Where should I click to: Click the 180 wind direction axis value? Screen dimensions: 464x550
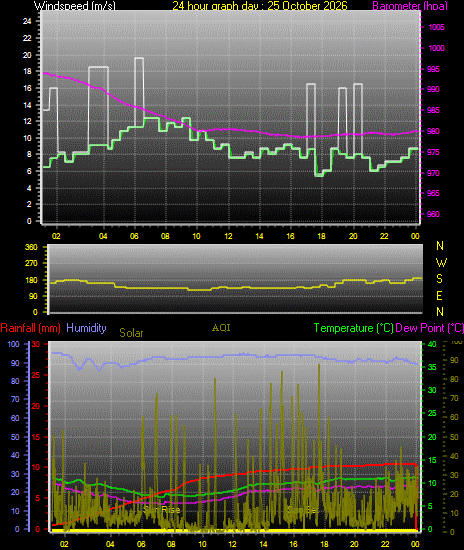coord(31,280)
